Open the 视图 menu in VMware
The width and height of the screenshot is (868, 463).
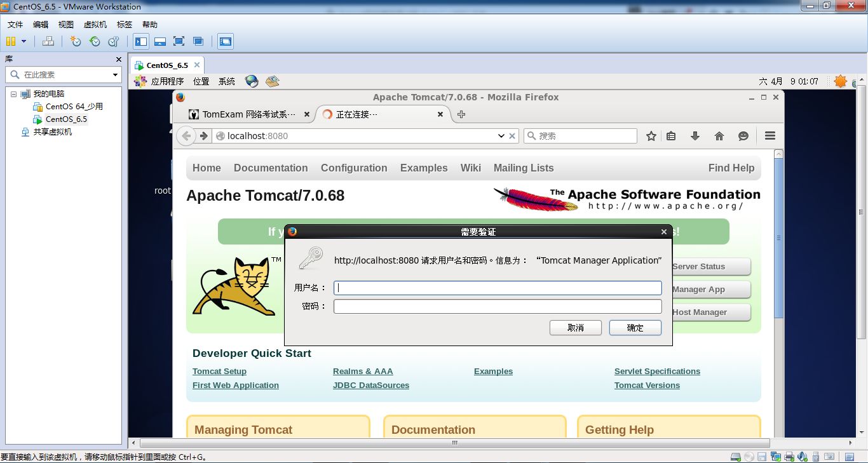click(66, 25)
